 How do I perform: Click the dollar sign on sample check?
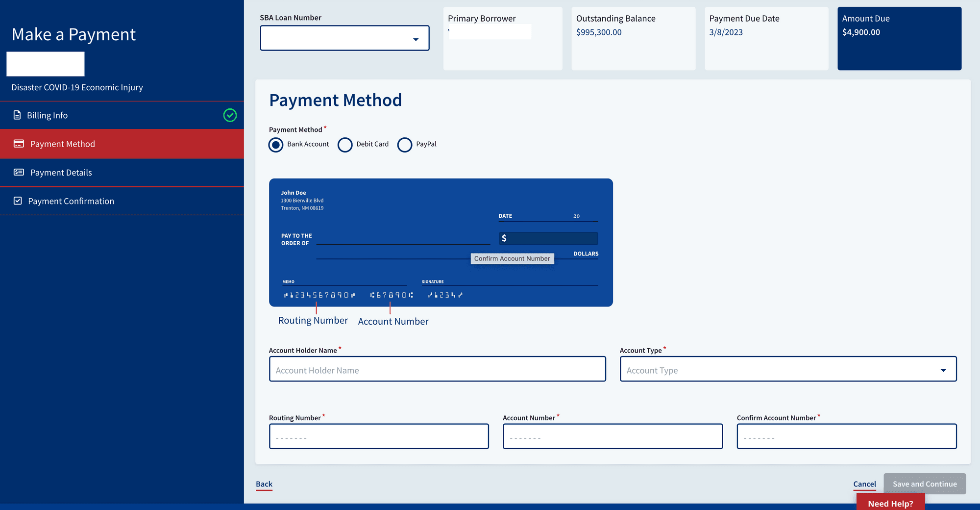coord(504,238)
